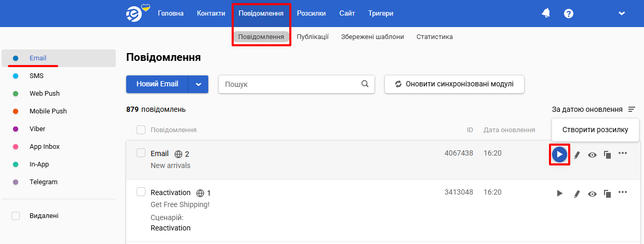
Task: Open the Головна menu
Action: [171, 13]
